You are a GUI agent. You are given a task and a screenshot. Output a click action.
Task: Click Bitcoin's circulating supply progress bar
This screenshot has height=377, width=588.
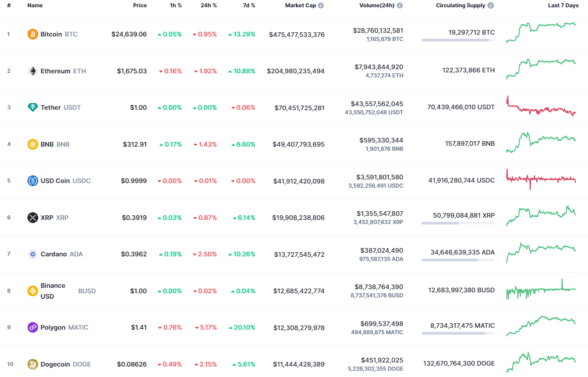(458, 40)
